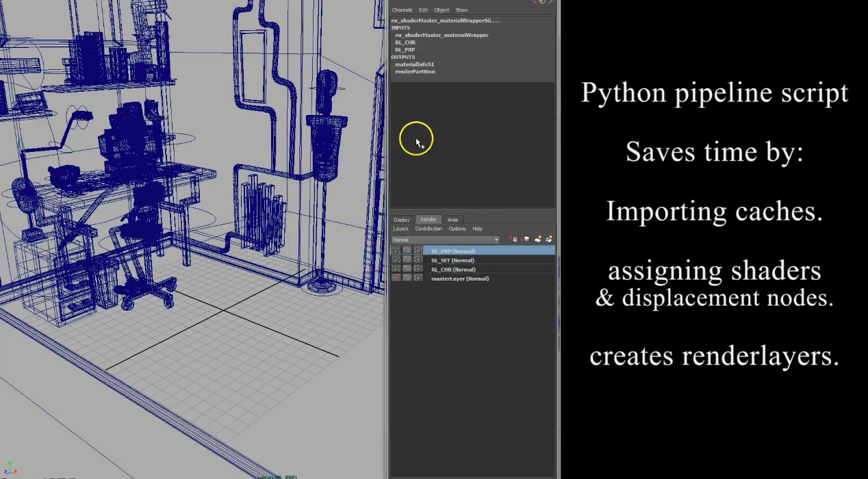868x479 pixels.
Task: Click the move layer up icon
Action: (x=514, y=239)
